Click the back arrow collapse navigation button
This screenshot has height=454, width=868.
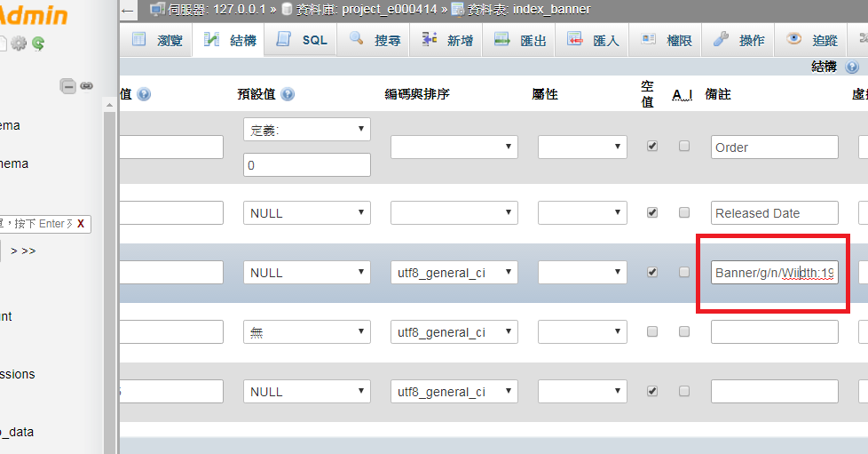point(128,11)
